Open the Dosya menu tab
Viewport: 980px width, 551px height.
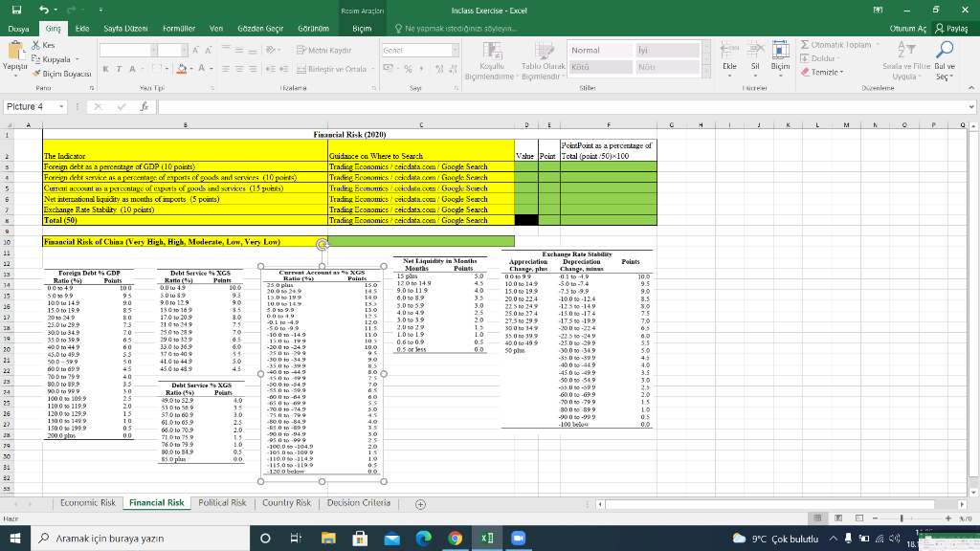[x=19, y=29]
